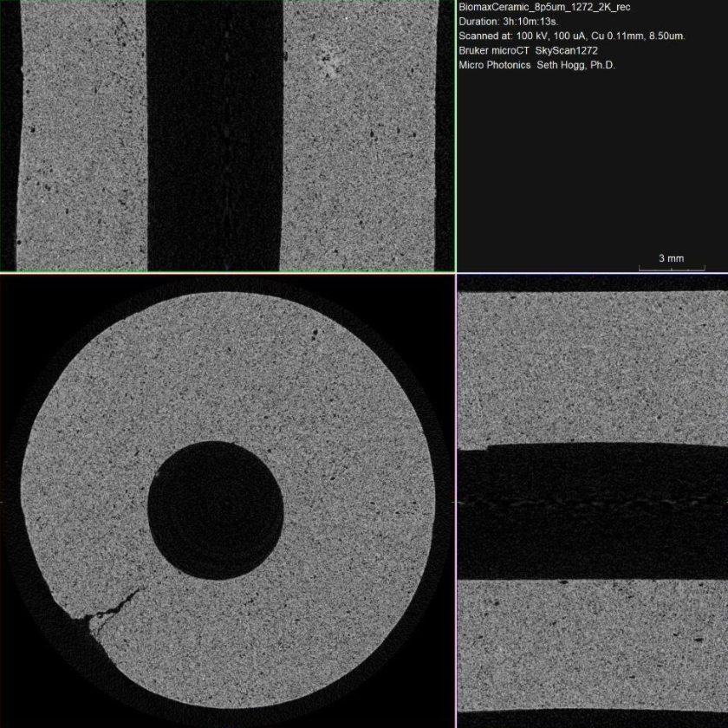Click the green divider below the top-left view

click(x=227, y=273)
